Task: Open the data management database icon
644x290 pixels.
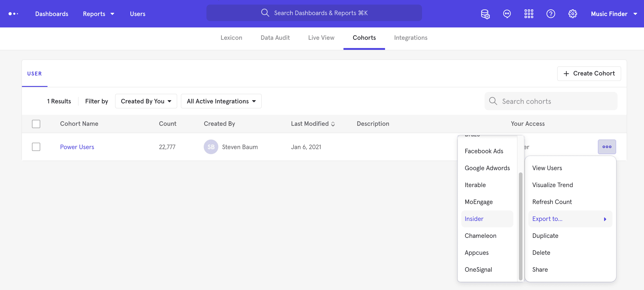Action: 485,14
